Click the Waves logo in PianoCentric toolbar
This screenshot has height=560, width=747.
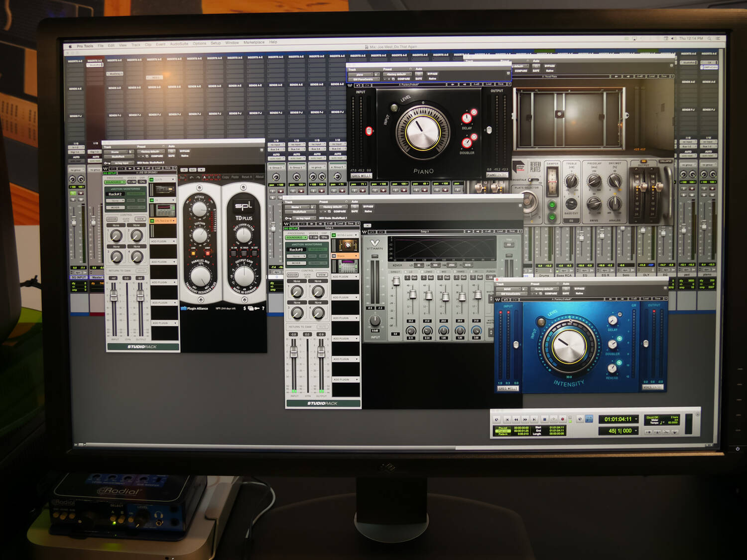[350, 85]
